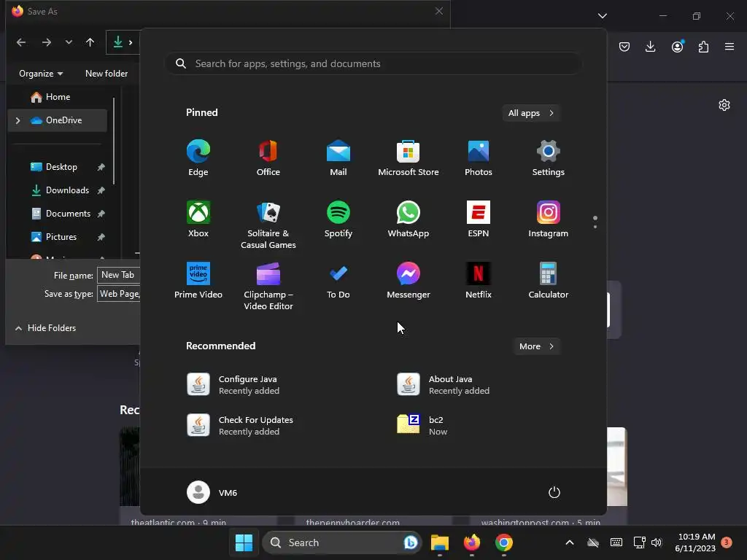Open Instagram

click(549, 219)
